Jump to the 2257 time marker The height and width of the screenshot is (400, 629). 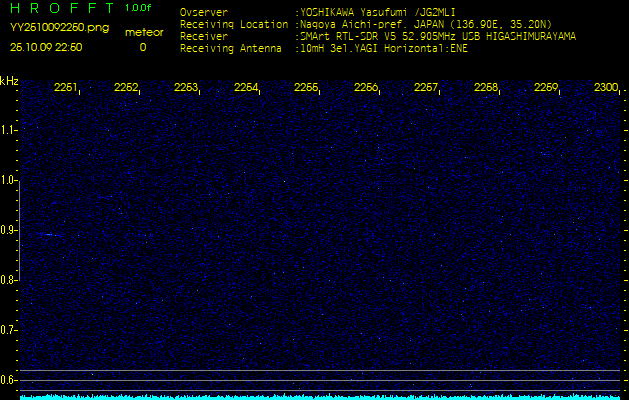click(x=426, y=88)
